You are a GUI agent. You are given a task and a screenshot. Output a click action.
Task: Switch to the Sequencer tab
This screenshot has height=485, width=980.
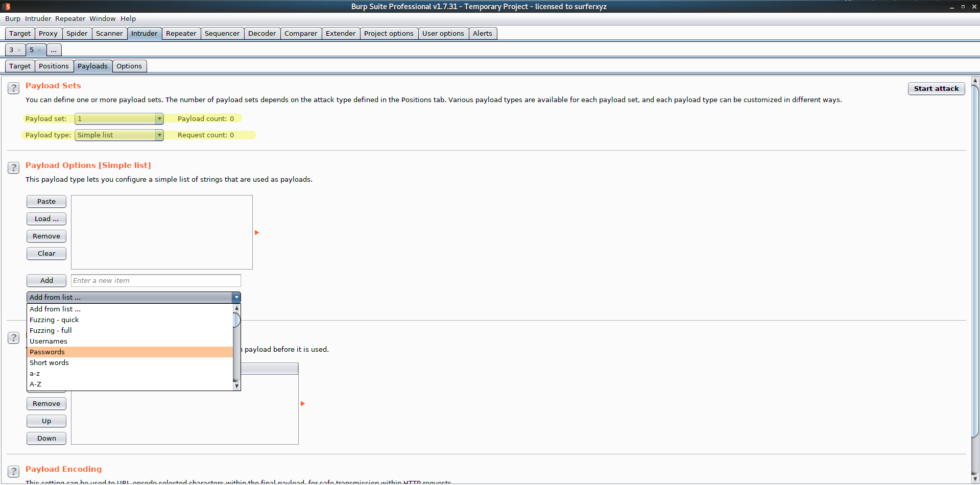point(222,33)
